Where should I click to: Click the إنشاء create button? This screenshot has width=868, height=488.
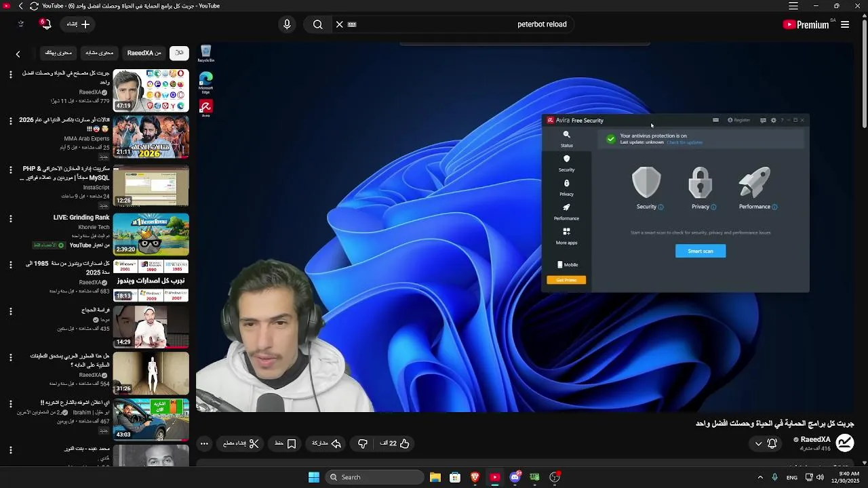coord(79,24)
